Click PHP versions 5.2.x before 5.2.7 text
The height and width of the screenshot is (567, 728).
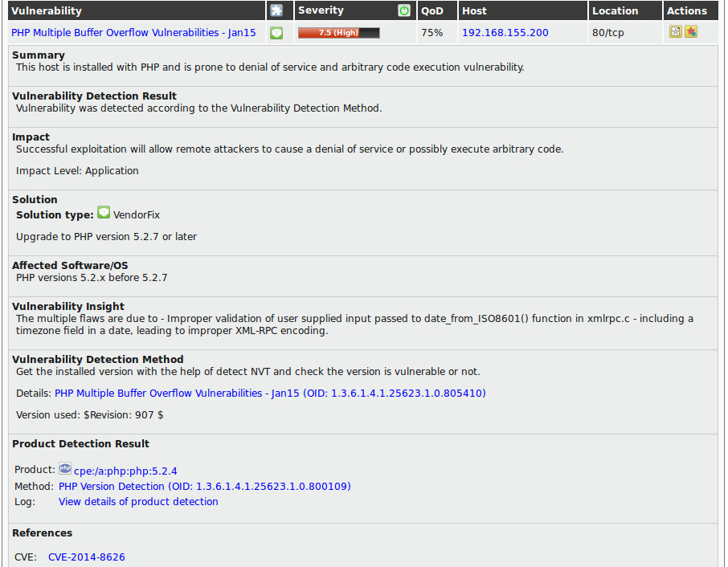[x=92, y=277]
